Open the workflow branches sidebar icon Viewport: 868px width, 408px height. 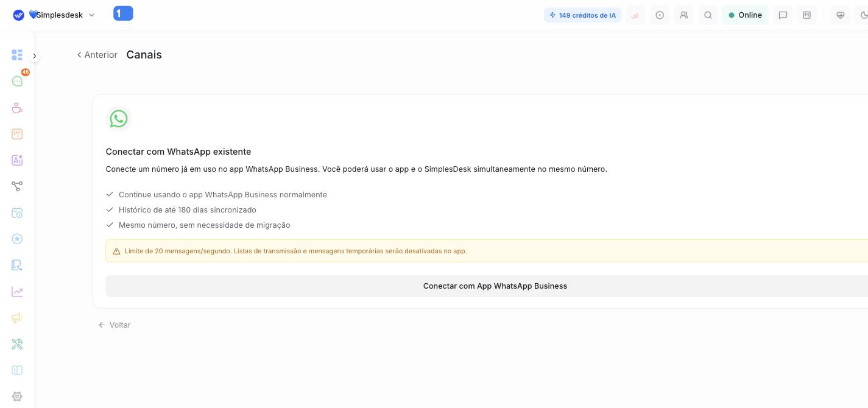tap(17, 186)
